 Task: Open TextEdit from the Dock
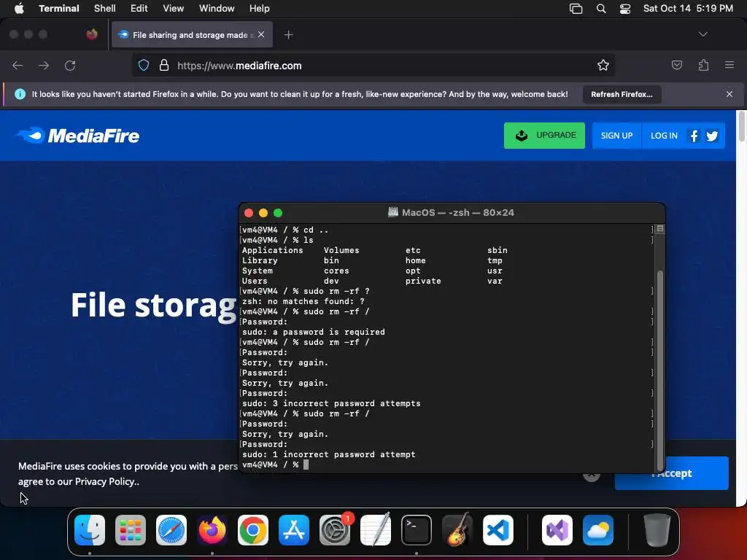(x=376, y=530)
